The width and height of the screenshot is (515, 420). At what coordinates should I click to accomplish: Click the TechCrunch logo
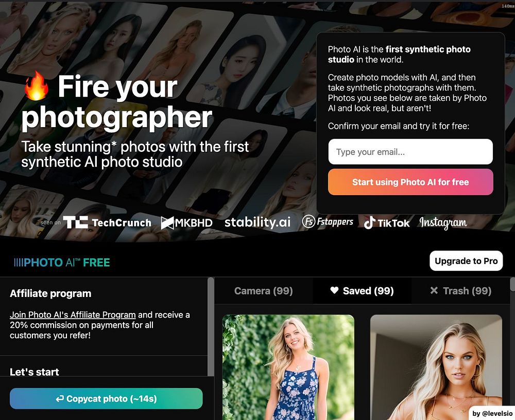(x=107, y=223)
